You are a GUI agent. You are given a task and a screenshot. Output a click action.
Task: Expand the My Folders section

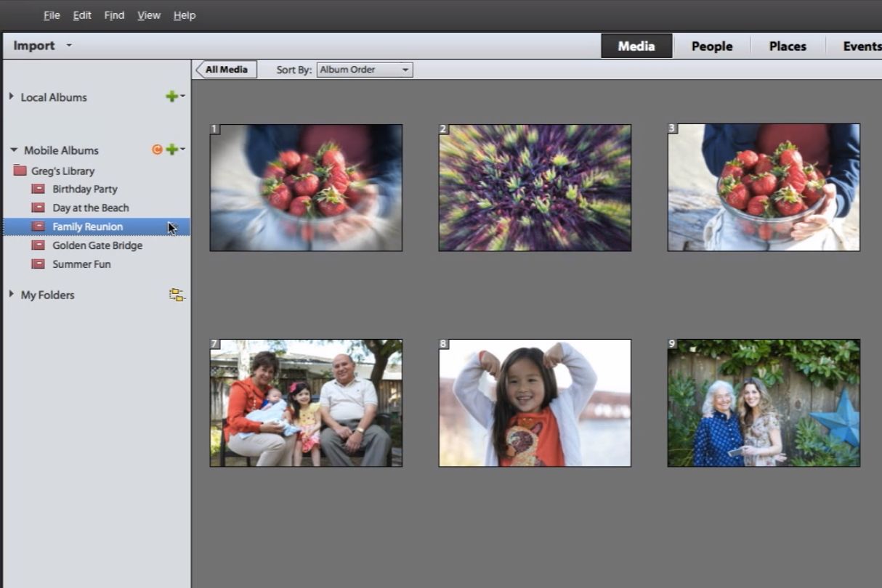(x=11, y=295)
